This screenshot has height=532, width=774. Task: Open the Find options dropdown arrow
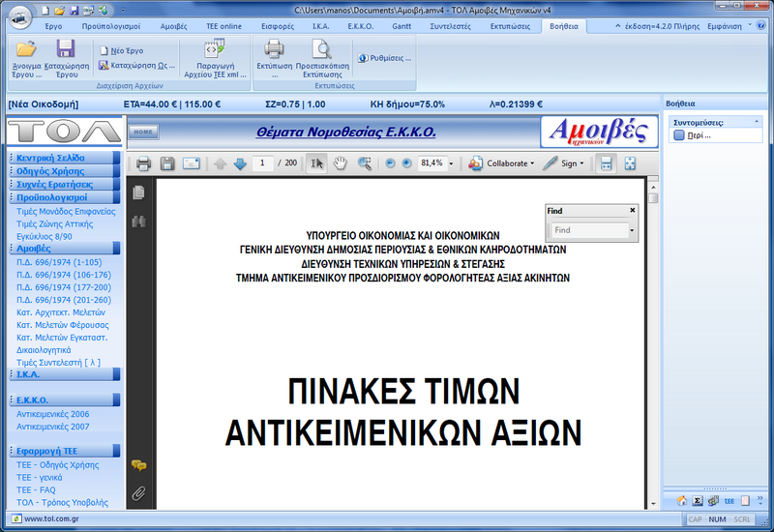tap(632, 230)
